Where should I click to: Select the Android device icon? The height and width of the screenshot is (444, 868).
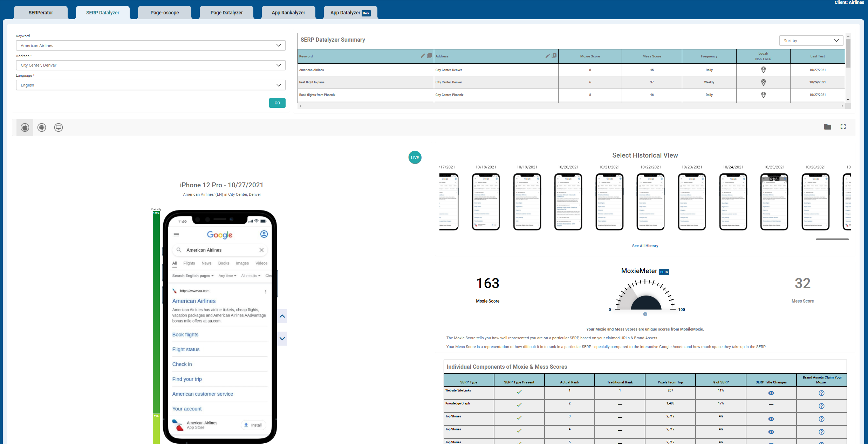coord(42,127)
